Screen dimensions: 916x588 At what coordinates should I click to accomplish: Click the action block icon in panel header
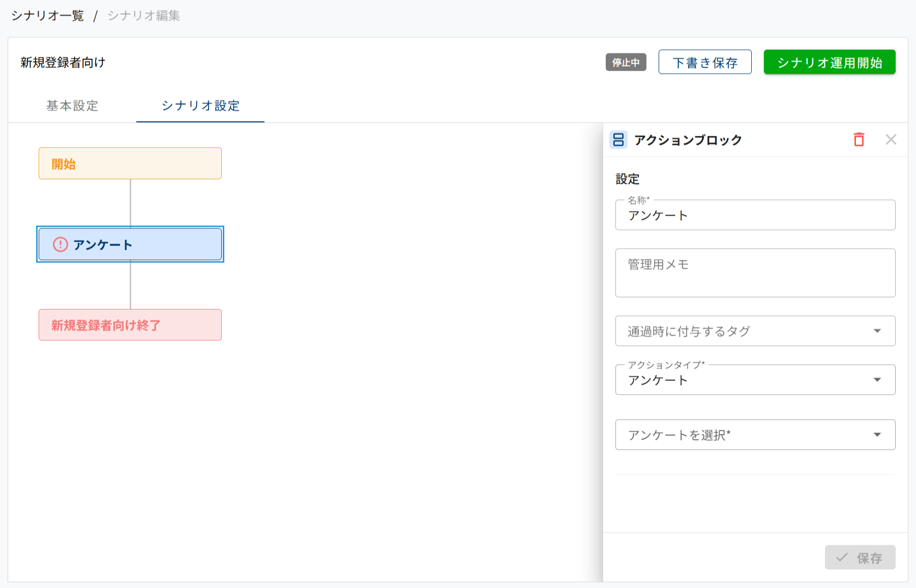[618, 140]
